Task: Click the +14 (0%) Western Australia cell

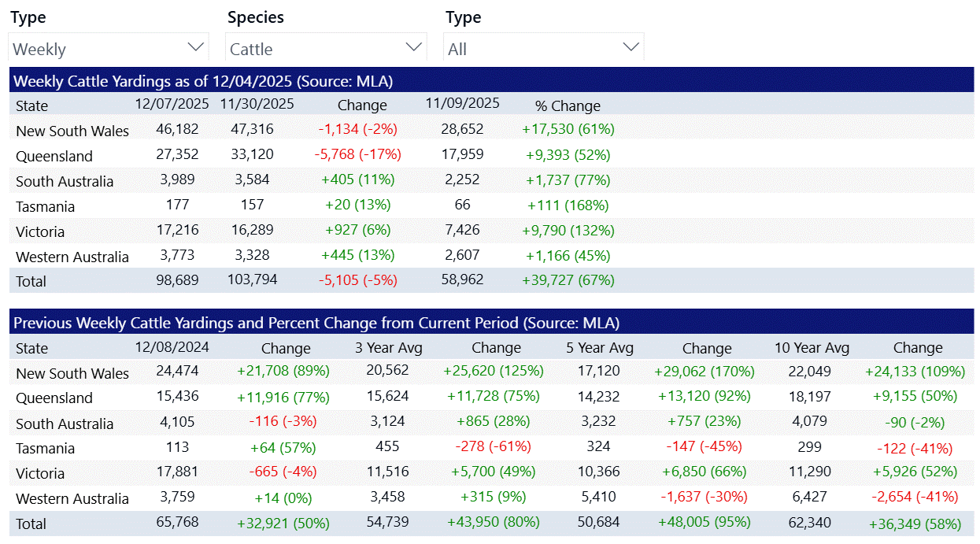Action: click(x=283, y=498)
